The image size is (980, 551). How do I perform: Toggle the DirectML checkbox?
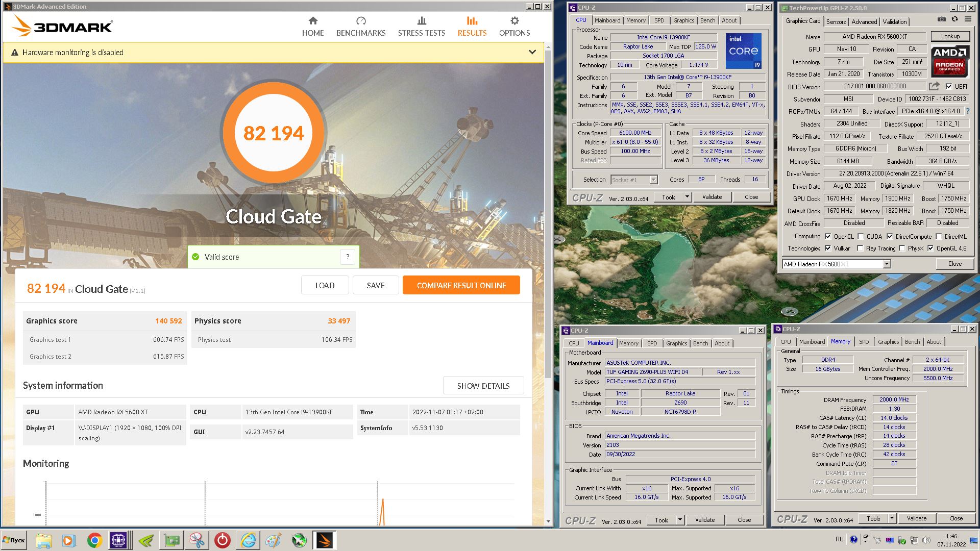pyautogui.click(x=939, y=236)
